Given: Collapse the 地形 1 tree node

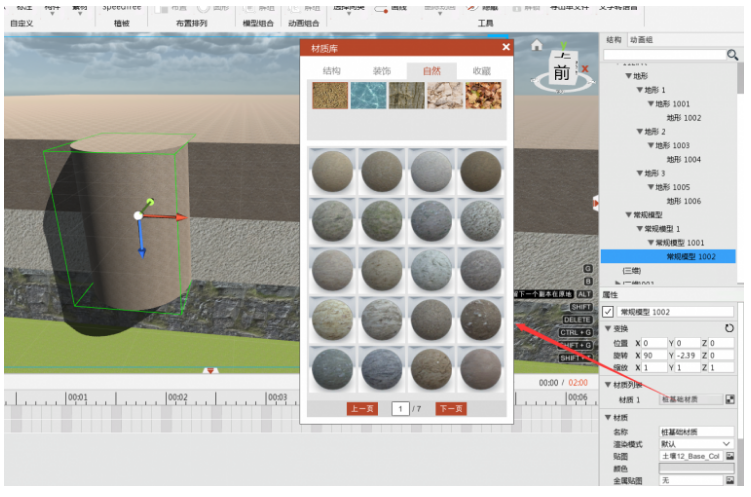Looking at the screenshot, I should click(640, 90).
